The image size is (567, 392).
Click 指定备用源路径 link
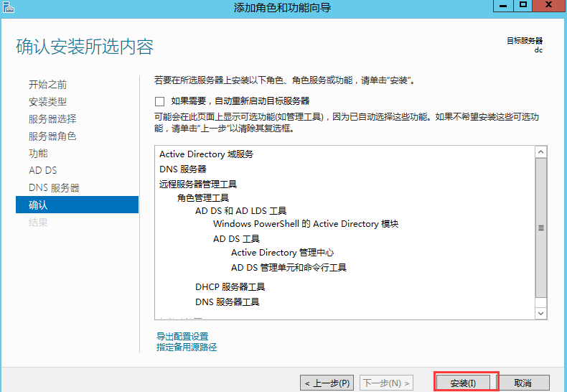[187, 347]
